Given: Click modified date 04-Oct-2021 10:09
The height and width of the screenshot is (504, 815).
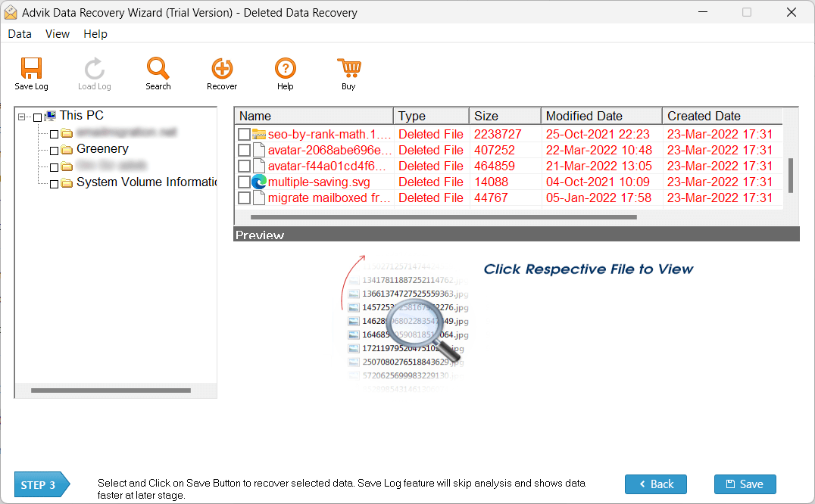Looking at the screenshot, I should [598, 182].
